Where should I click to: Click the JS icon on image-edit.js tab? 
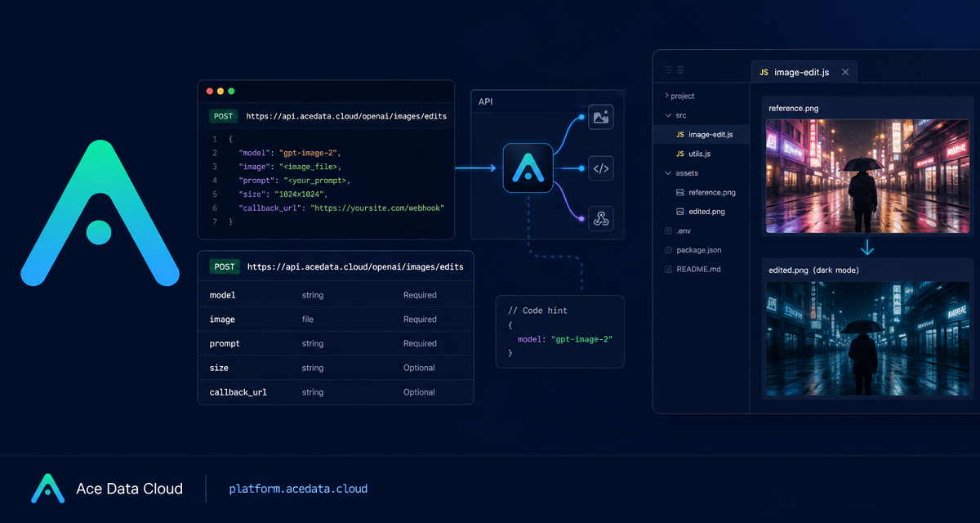coord(764,73)
